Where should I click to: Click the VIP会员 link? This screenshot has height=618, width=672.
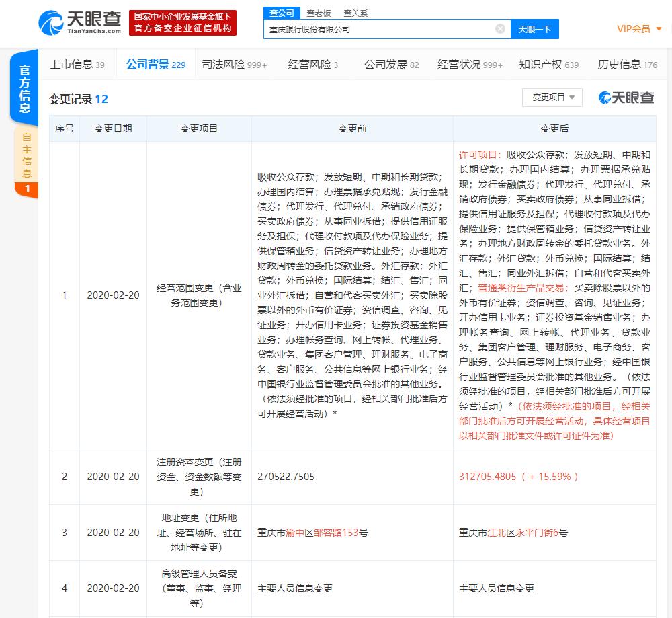tap(634, 29)
